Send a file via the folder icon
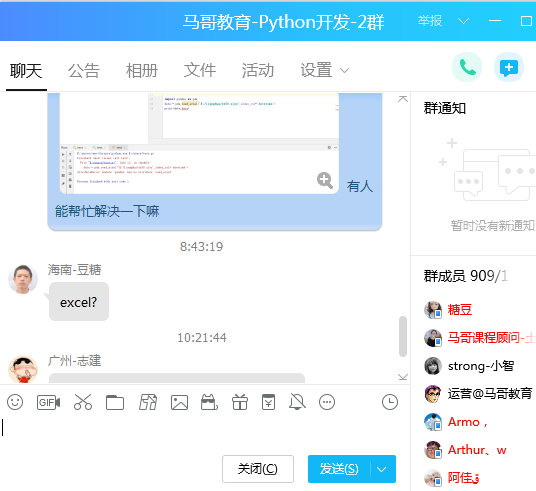Viewport: 536px width, 491px height. (x=115, y=402)
